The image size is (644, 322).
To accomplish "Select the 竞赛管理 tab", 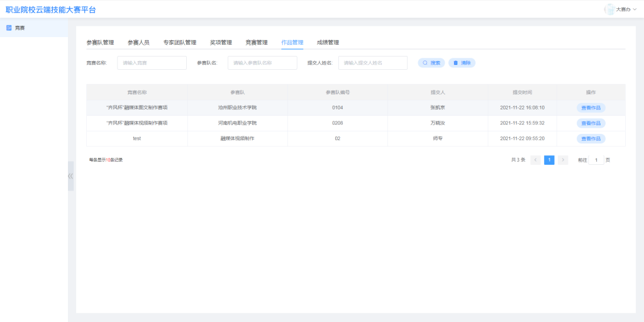I will click(x=257, y=43).
